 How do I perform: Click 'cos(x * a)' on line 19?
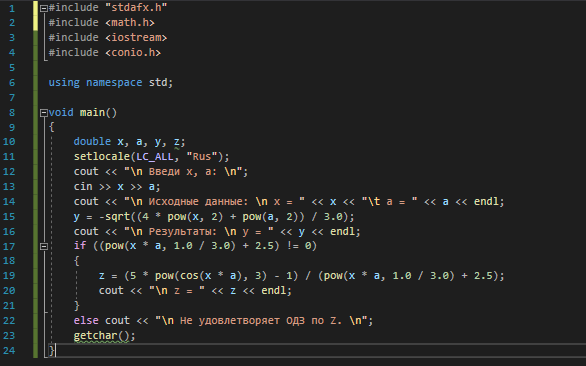211,276
